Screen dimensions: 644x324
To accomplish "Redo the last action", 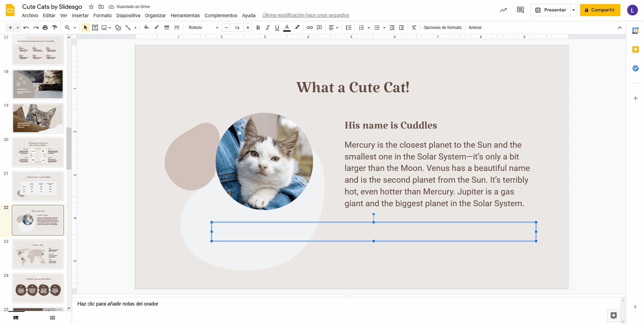I will pos(36,28).
